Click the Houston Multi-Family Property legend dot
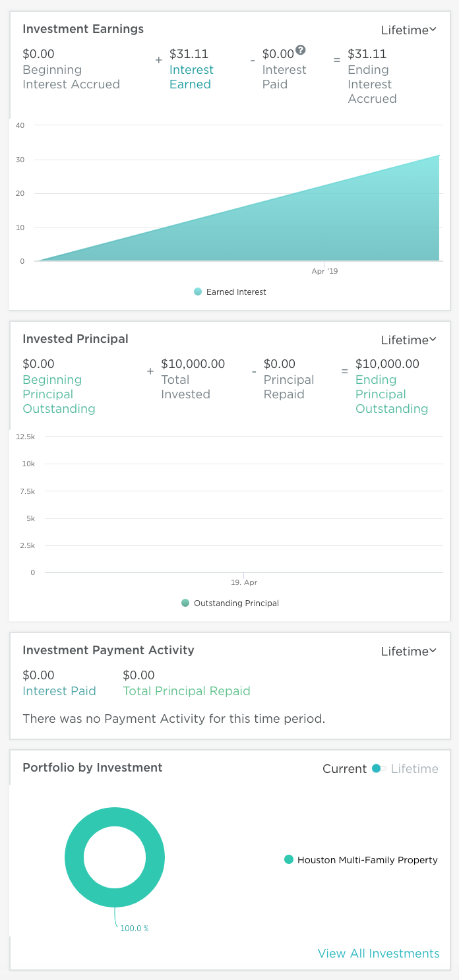The height and width of the screenshot is (980, 459). 289,859
